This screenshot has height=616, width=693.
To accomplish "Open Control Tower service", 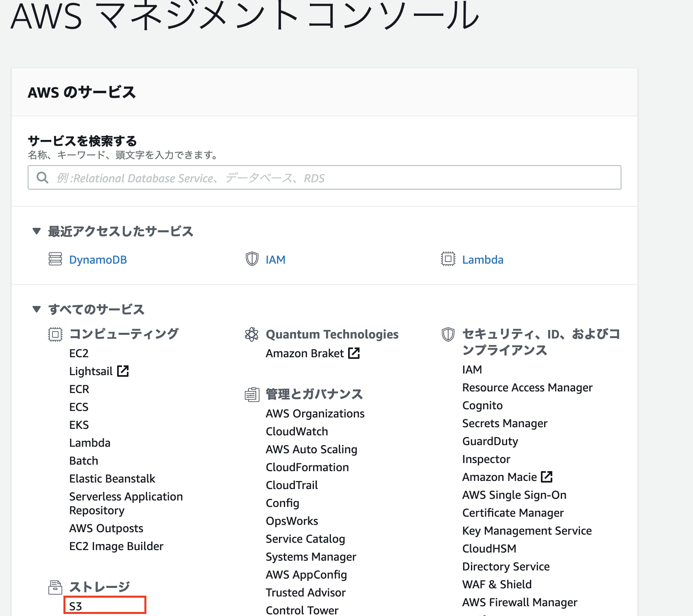I will tap(302, 610).
